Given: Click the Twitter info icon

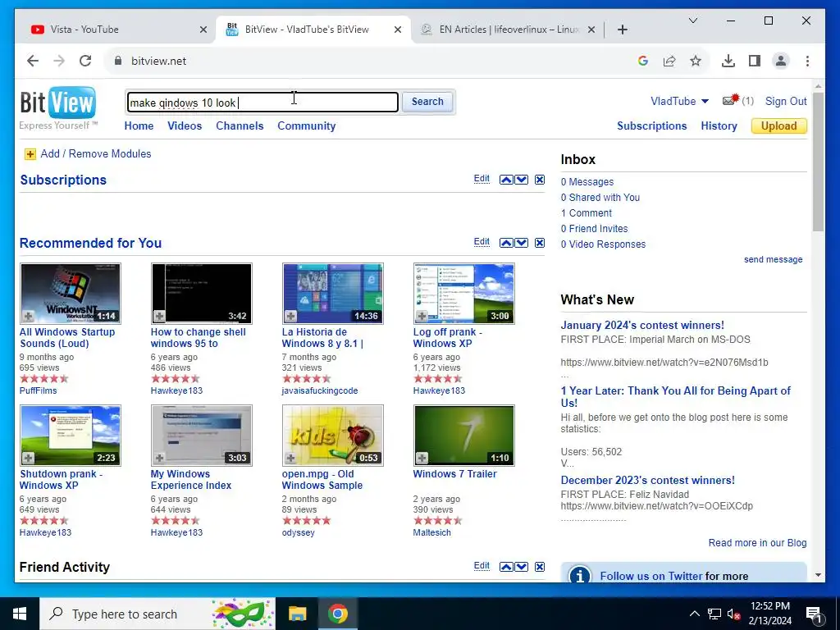Looking at the screenshot, I should pyautogui.click(x=580, y=575).
